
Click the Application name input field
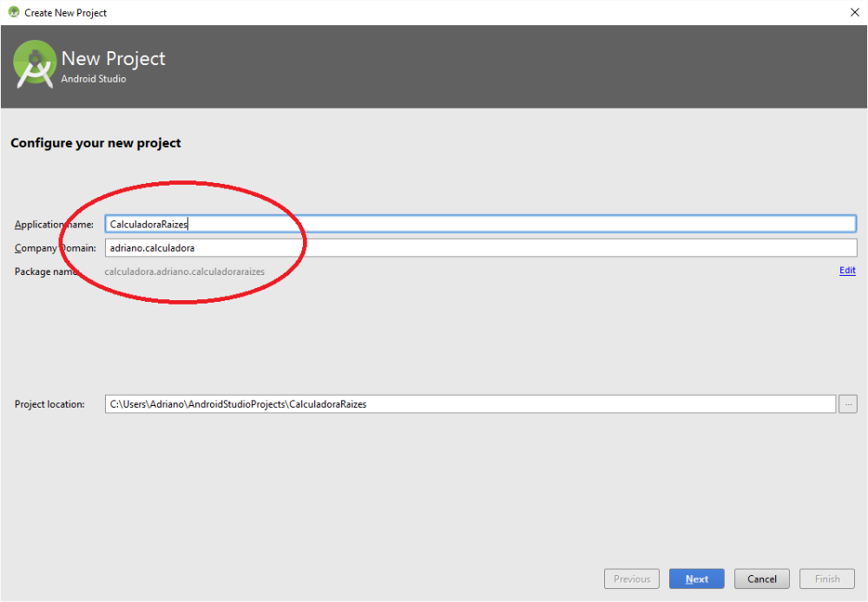(481, 224)
